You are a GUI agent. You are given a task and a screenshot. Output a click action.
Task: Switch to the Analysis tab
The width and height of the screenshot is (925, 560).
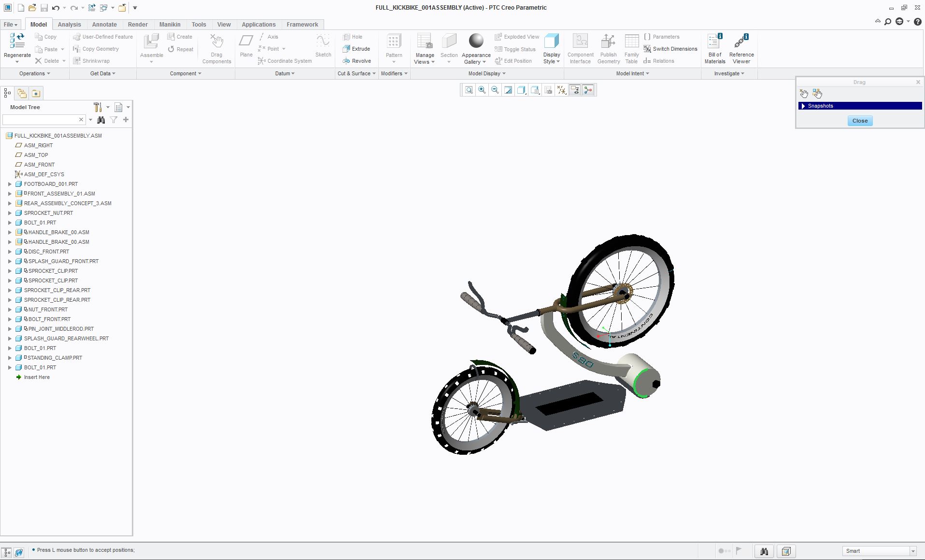(x=69, y=24)
